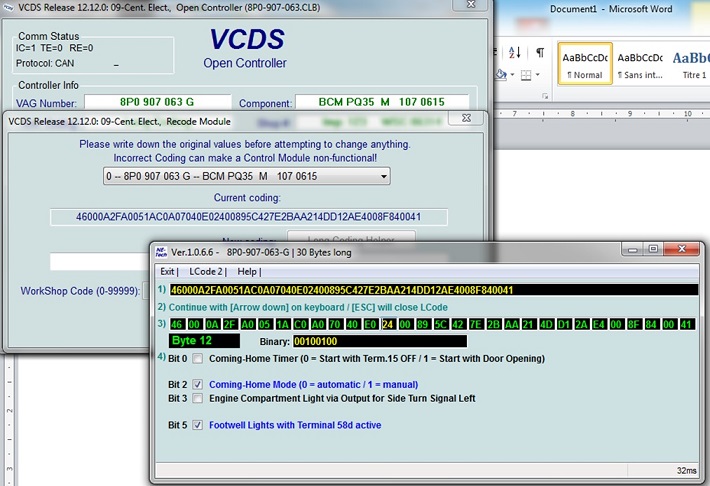Uncheck Bit 5 Footwell Lights checkbox
This screenshot has width=710, height=486.
click(x=197, y=425)
